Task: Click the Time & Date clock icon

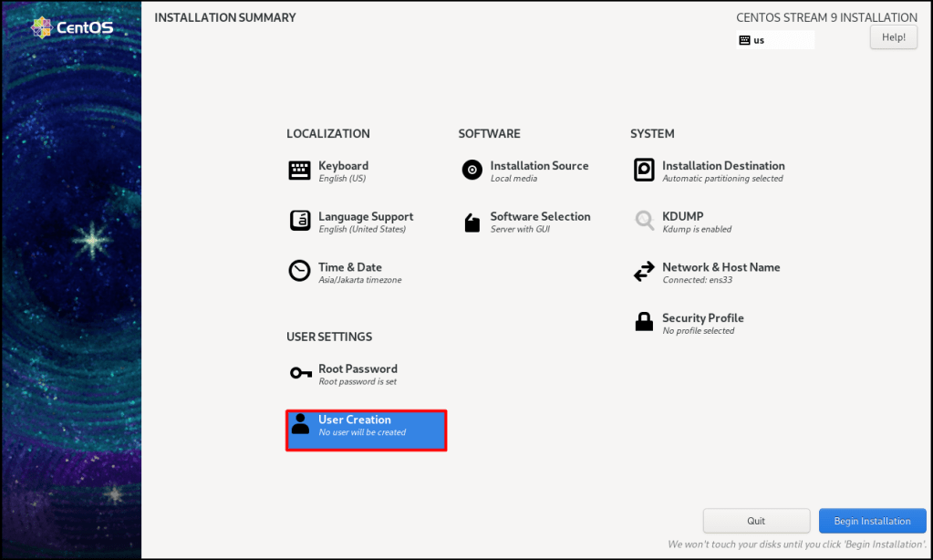Action: pyautogui.click(x=299, y=271)
